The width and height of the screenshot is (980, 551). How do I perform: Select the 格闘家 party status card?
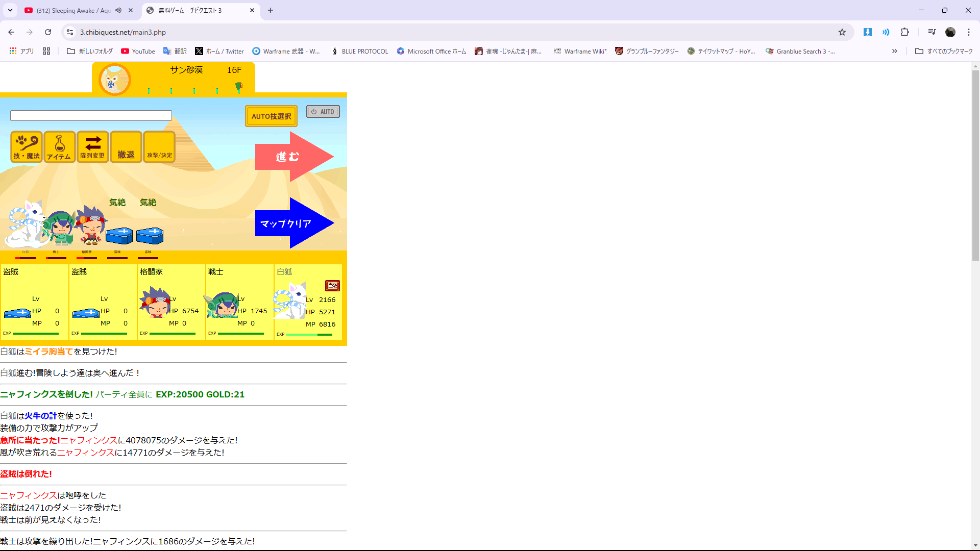(171, 302)
